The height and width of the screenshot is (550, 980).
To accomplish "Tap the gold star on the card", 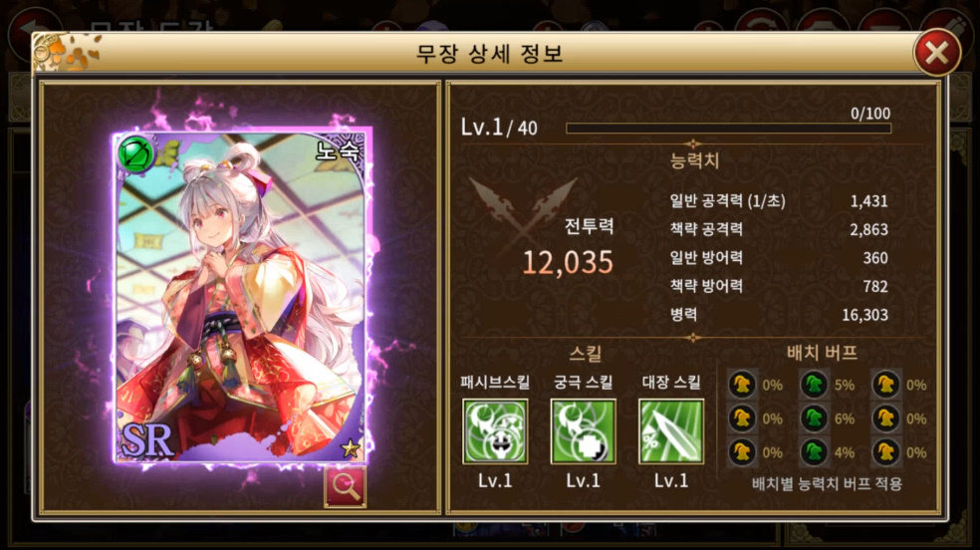I will pos(350,447).
